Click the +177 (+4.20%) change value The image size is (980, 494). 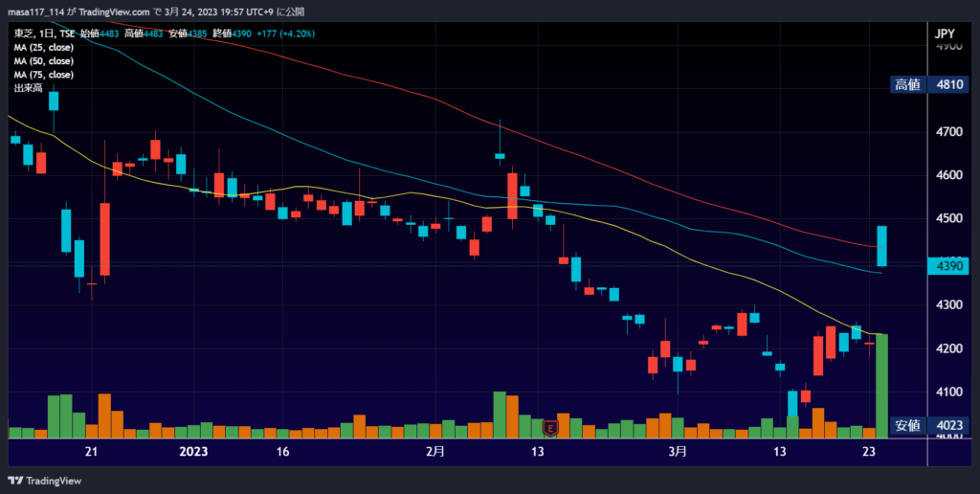point(285,34)
